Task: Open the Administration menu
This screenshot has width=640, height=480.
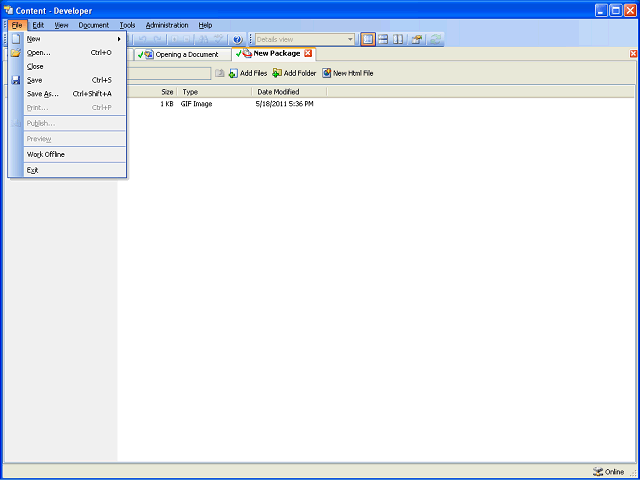Action: coord(167,25)
